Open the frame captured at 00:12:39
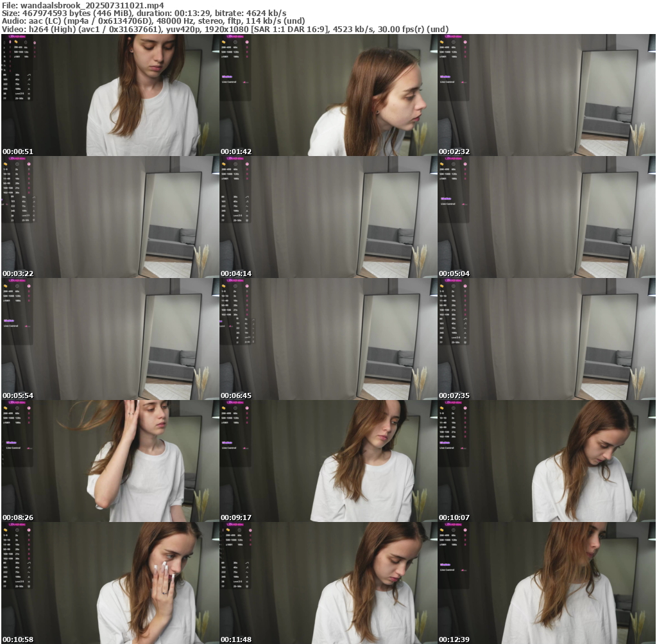The width and height of the screenshot is (657, 644). 547,583
